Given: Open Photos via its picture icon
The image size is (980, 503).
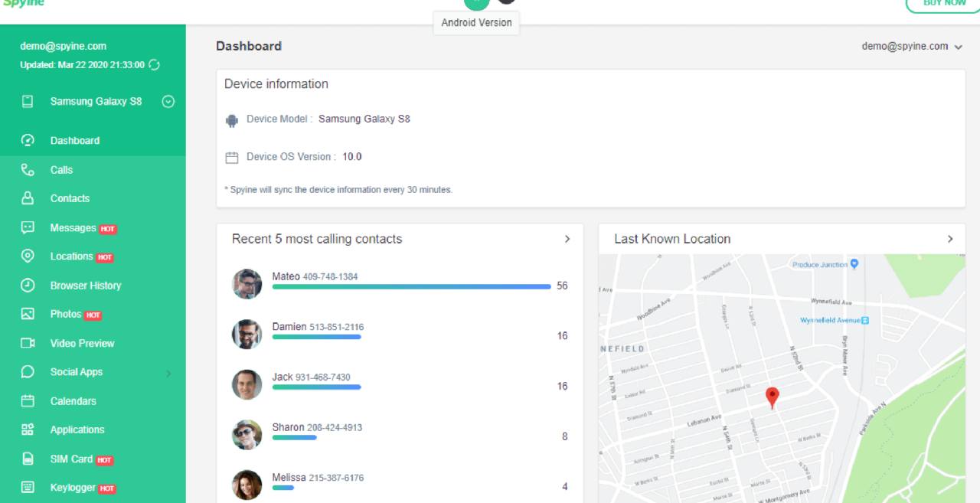Looking at the screenshot, I should pos(28,314).
